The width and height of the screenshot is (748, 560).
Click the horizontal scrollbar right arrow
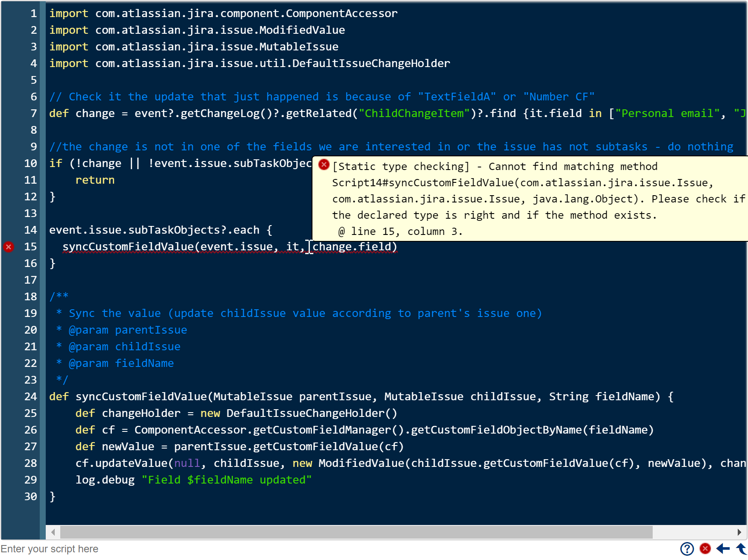[x=739, y=532]
